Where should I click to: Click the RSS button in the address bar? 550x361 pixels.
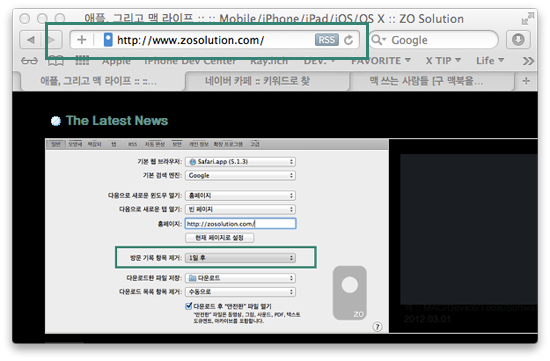tap(326, 40)
